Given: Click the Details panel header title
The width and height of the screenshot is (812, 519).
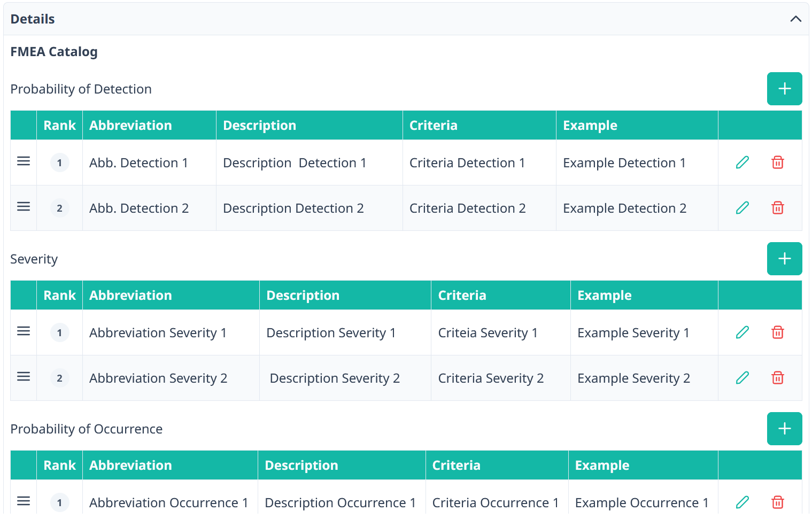Looking at the screenshot, I should (x=33, y=19).
